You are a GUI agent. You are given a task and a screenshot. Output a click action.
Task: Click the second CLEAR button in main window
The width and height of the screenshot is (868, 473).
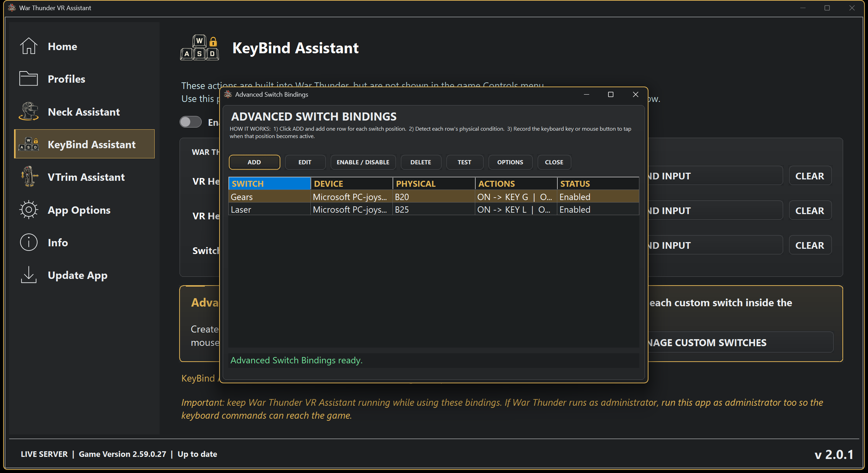coord(810,210)
